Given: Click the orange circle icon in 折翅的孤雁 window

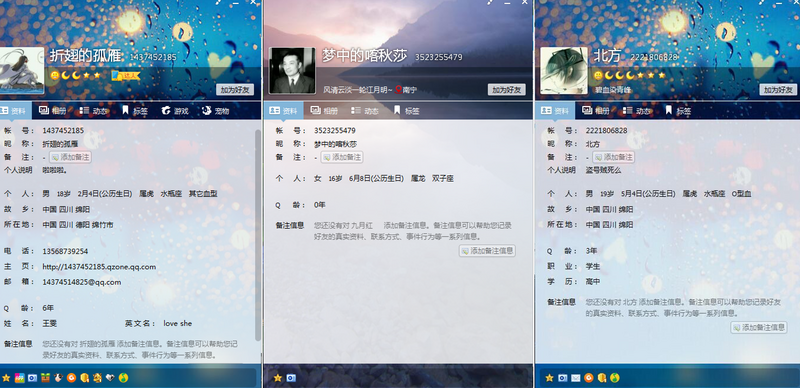Looking at the screenshot, I should [71, 378].
